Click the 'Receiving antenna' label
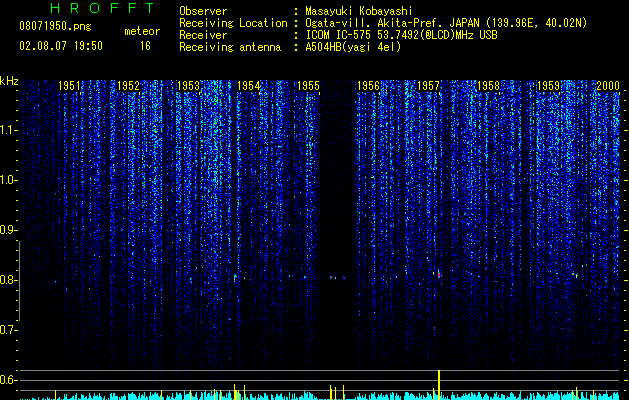Image resolution: width=629 pixels, height=400 pixels. 230,47
